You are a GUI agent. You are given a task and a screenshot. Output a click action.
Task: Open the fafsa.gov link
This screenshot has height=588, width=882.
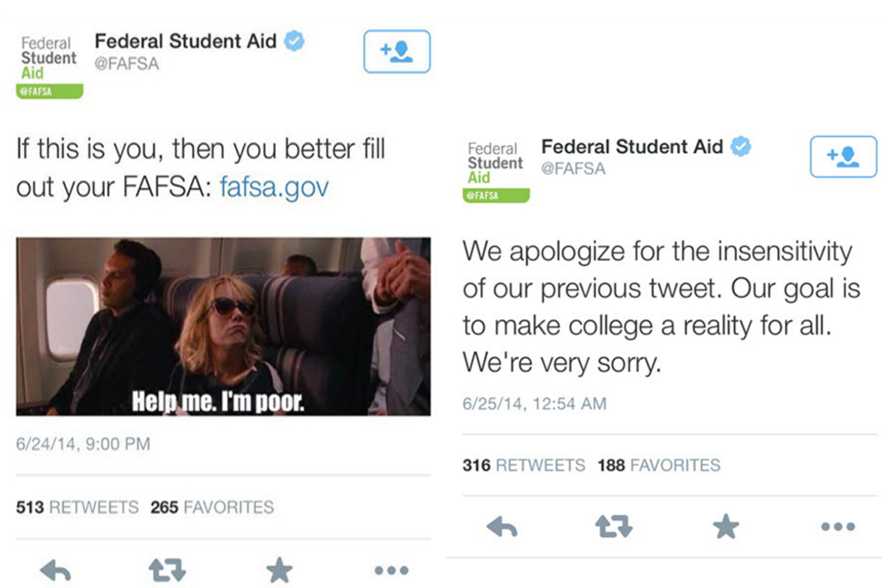274,187
